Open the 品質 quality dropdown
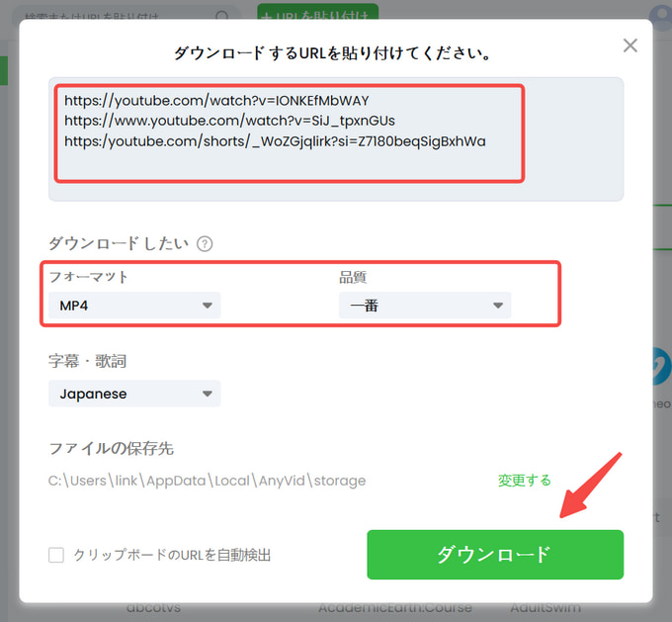Screen dimensions: 672x622 [425, 306]
